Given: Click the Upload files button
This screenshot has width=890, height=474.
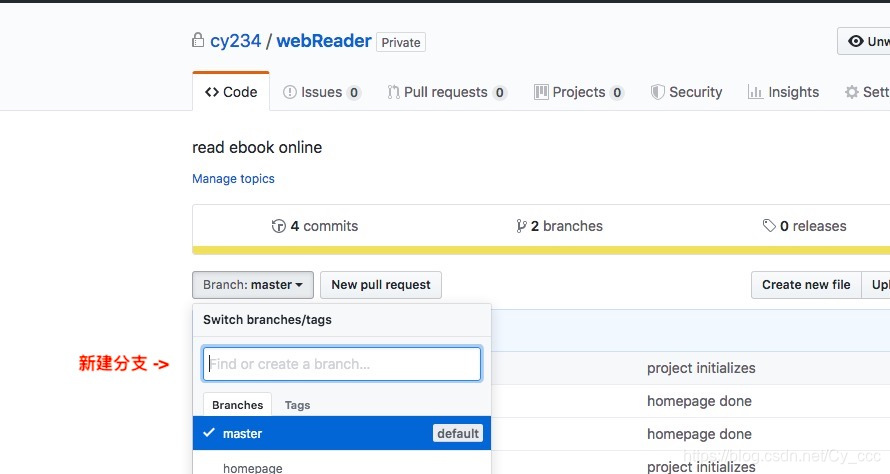Looking at the screenshot, I should [876, 285].
